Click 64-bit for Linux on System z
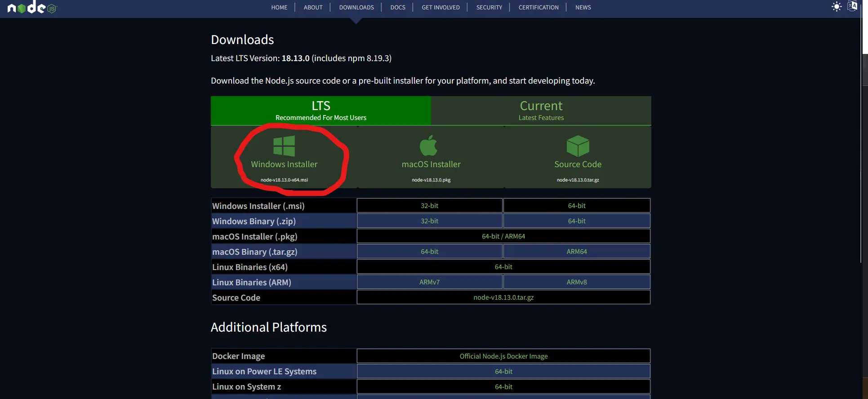 [503, 386]
